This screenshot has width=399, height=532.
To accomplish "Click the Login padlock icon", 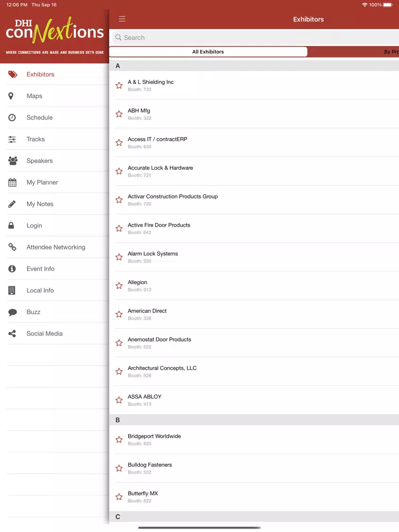I will [11, 225].
